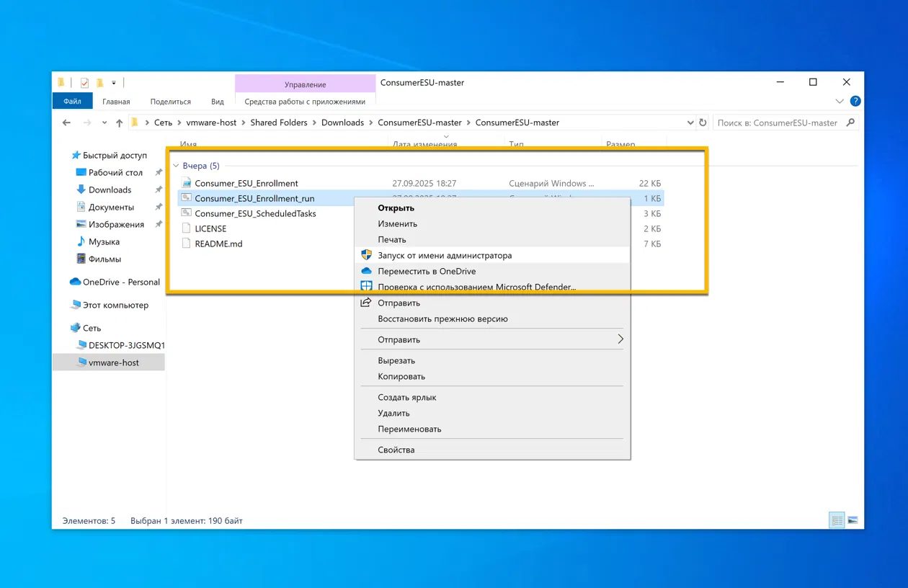Collapse the Вчера (5) group
This screenshot has height=588, width=908.
[x=176, y=166]
